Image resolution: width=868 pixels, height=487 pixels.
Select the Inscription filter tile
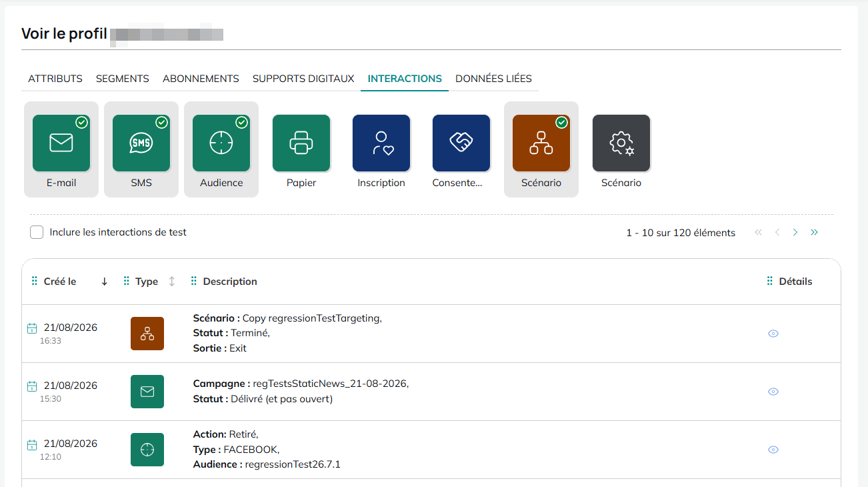[381, 149]
